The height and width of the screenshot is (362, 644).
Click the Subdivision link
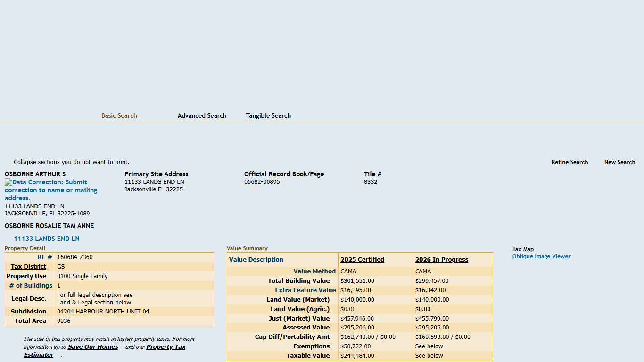click(28, 311)
